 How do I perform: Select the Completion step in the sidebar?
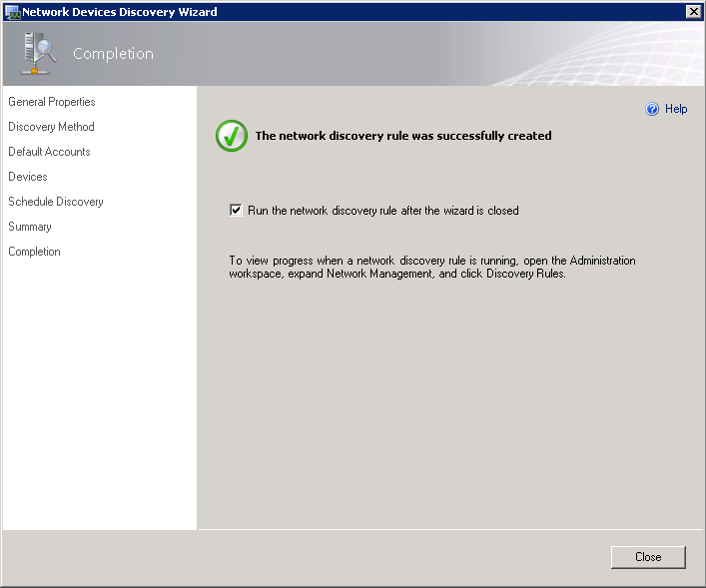click(34, 252)
